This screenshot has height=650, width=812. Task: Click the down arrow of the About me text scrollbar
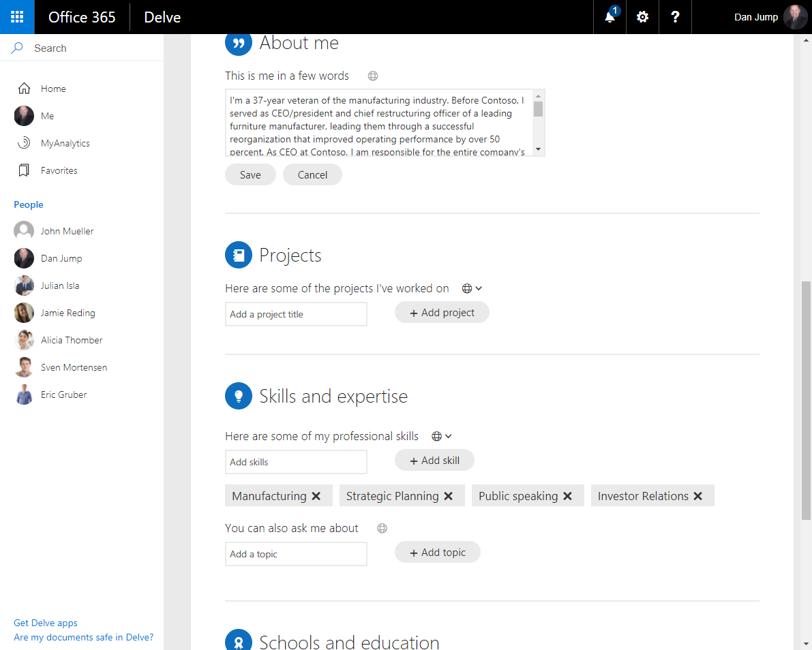pyautogui.click(x=538, y=149)
